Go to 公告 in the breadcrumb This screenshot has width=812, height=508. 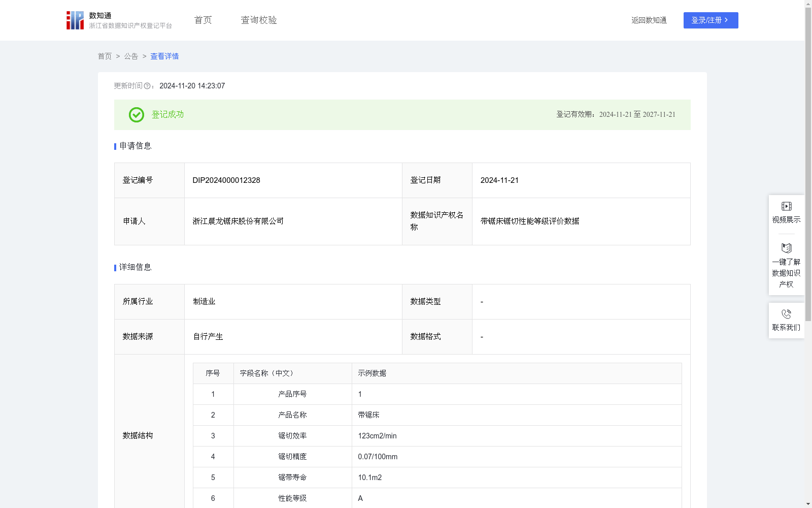pyautogui.click(x=131, y=56)
